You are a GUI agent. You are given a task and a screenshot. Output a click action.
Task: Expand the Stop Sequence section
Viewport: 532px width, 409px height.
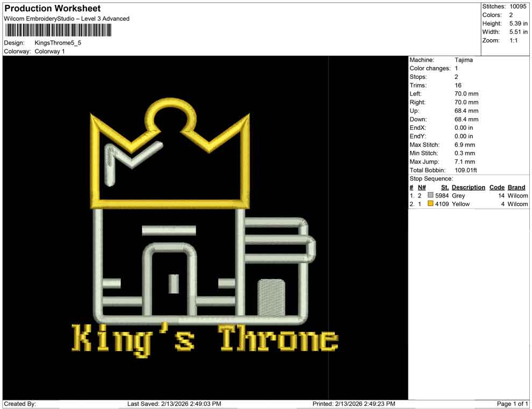[426, 178]
